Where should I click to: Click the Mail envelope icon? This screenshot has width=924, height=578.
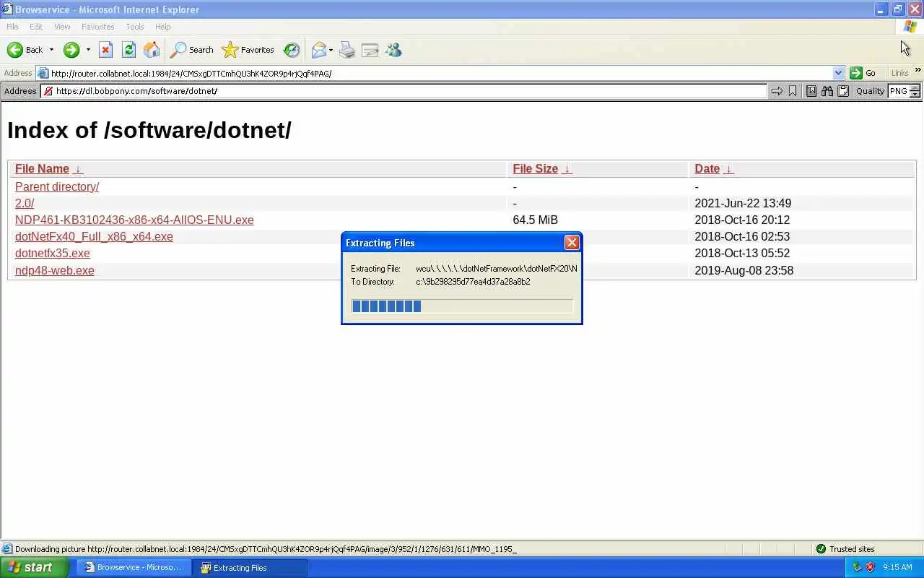click(318, 50)
